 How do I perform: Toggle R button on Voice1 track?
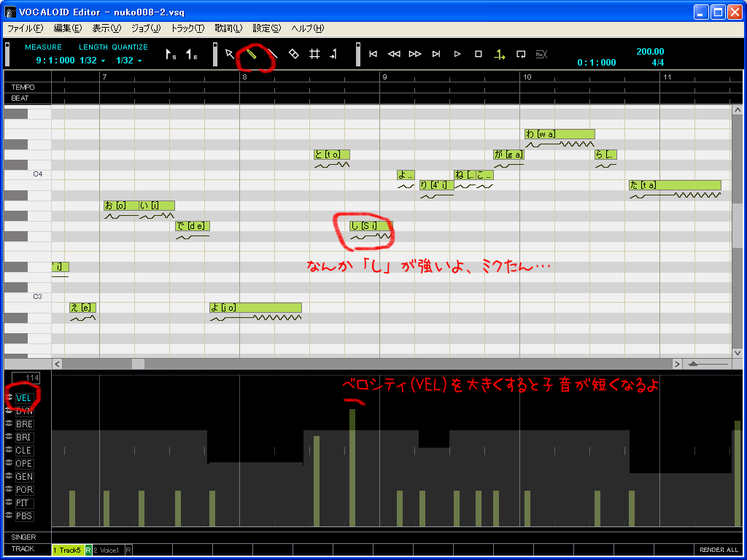(x=128, y=550)
